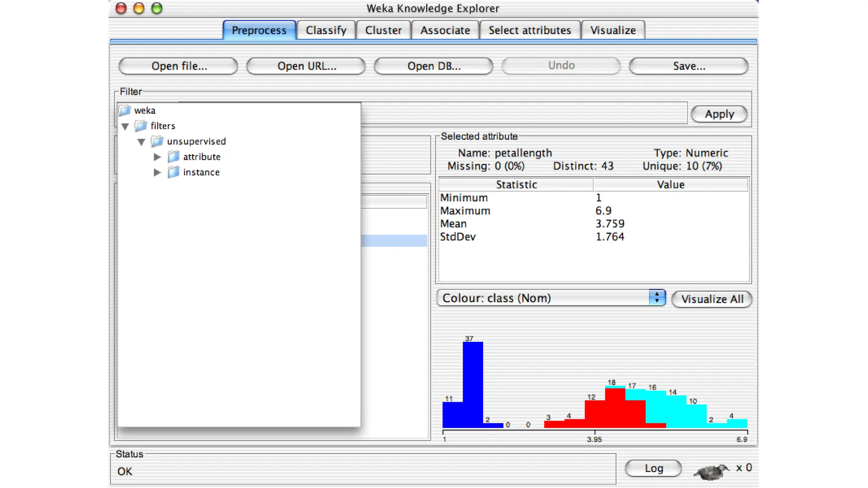This screenshot has height=488, width=868.
Task: Click the Value column header
Action: tap(670, 185)
